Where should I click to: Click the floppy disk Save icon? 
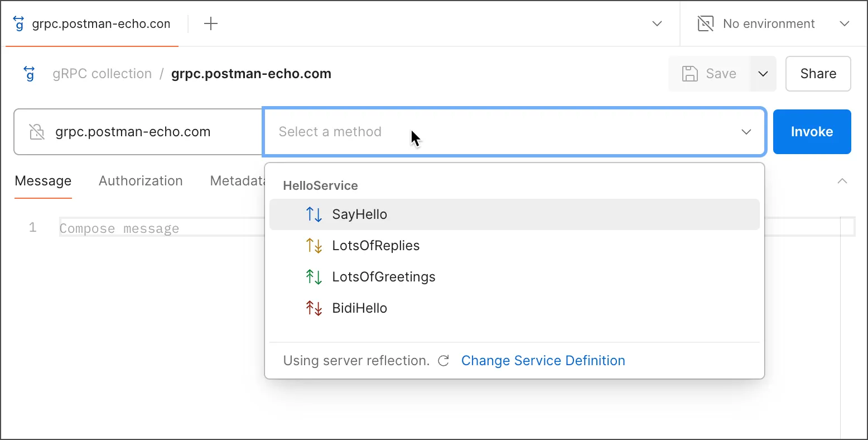690,74
